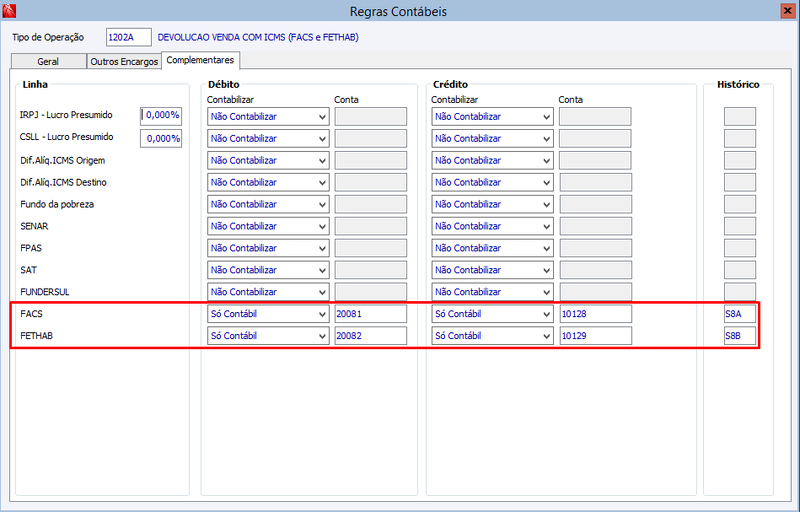This screenshot has height=512, width=800.
Task: Click the SENAR row label
Action: click(34, 226)
